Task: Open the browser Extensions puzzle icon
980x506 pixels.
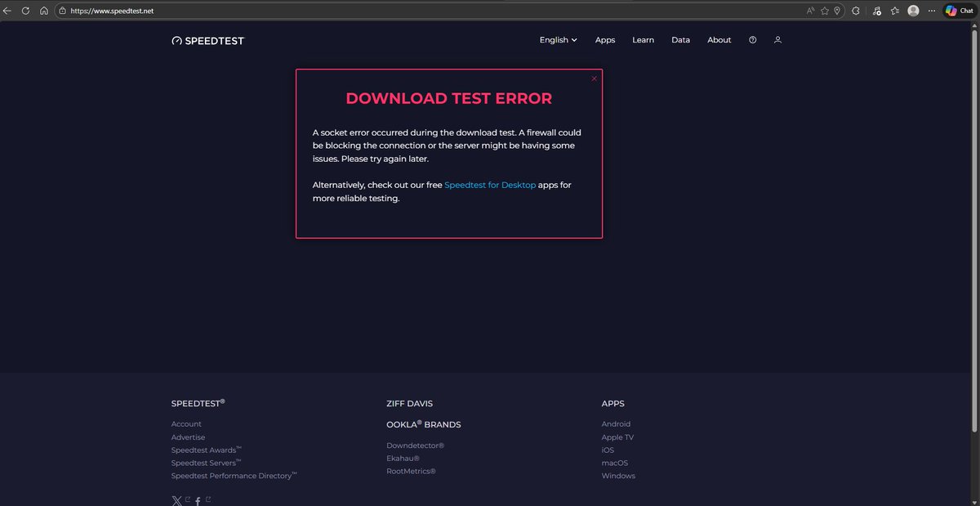Action: click(x=855, y=11)
